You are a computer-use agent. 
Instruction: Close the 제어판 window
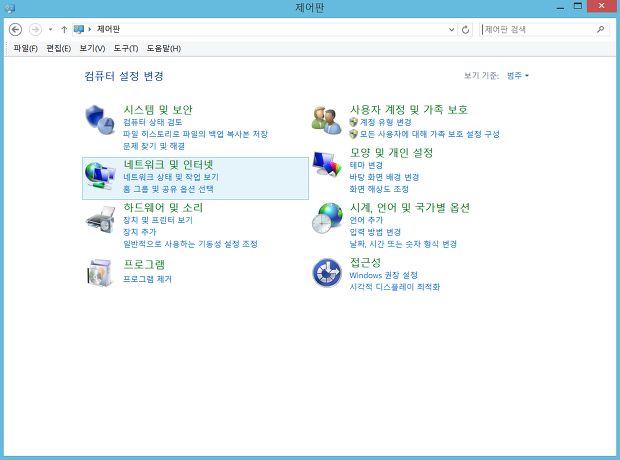tap(601, 6)
